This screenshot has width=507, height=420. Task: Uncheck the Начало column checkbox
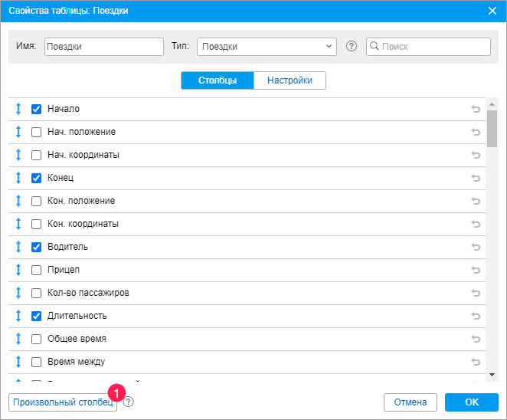click(36, 109)
